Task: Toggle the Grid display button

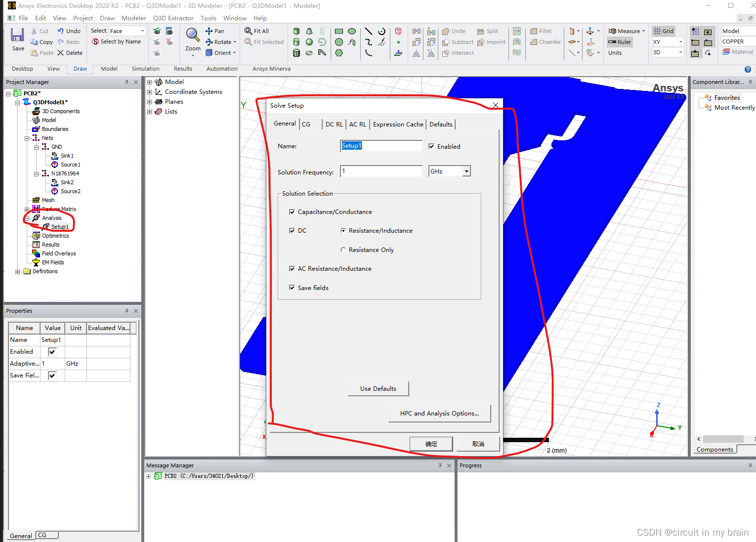Action: tap(664, 31)
